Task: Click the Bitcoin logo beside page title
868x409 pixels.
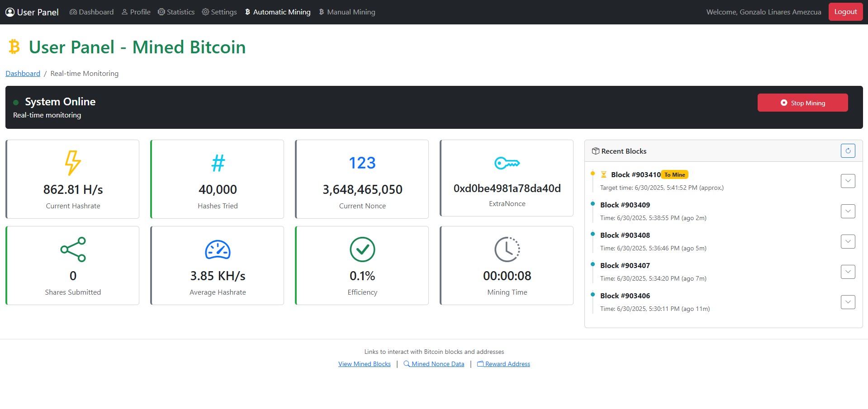Action: pyautogui.click(x=14, y=47)
